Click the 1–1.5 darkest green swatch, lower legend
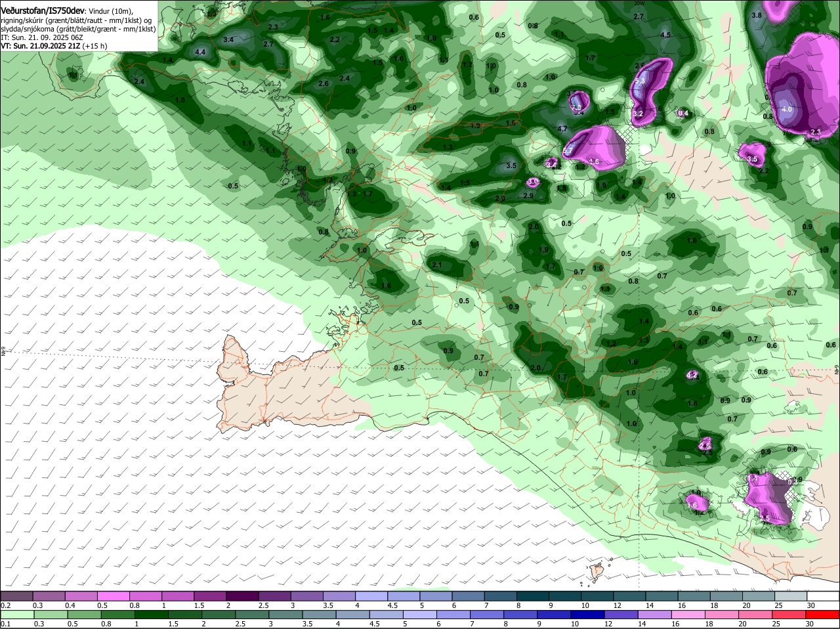Image resolution: width=840 pixels, height=629 pixels. point(150,614)
